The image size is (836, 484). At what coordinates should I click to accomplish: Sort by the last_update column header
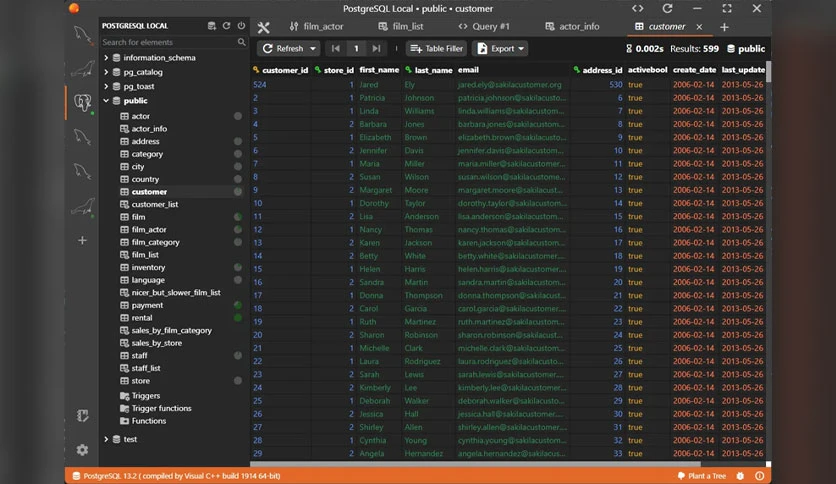pyautogui.click(x=743, y=70)
